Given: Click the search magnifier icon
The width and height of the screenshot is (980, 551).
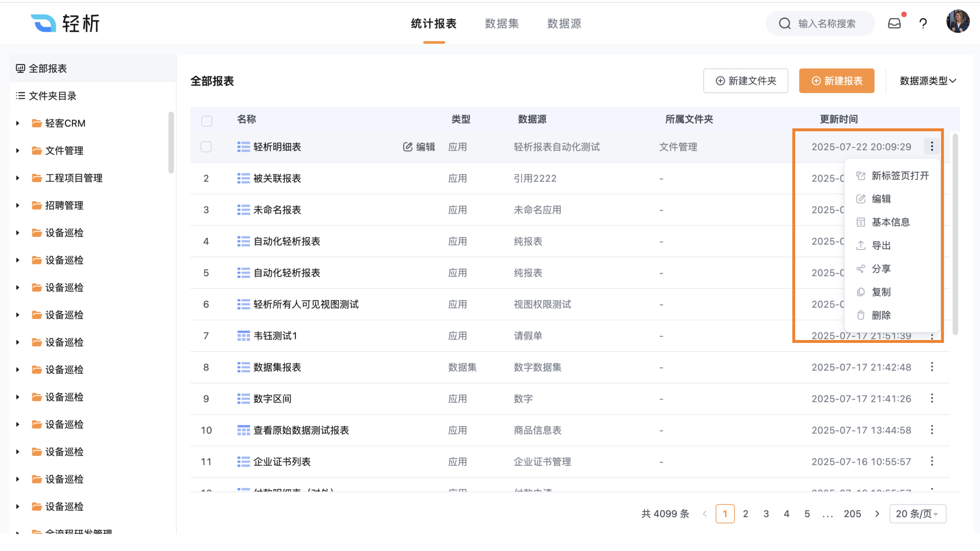Looking at the screenshot, I should coord(785,24).
